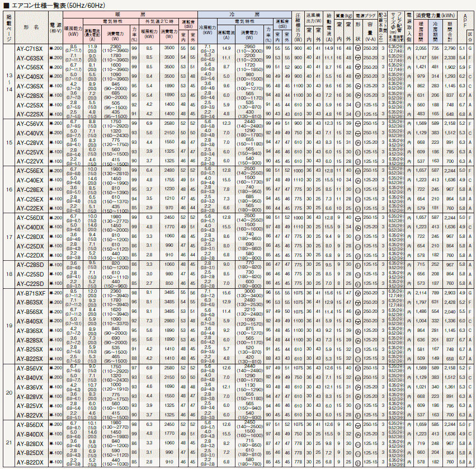Pick the AY-B22DX row label
The width and height of the screenshot is (476, 469).
[x=30, y=463]
